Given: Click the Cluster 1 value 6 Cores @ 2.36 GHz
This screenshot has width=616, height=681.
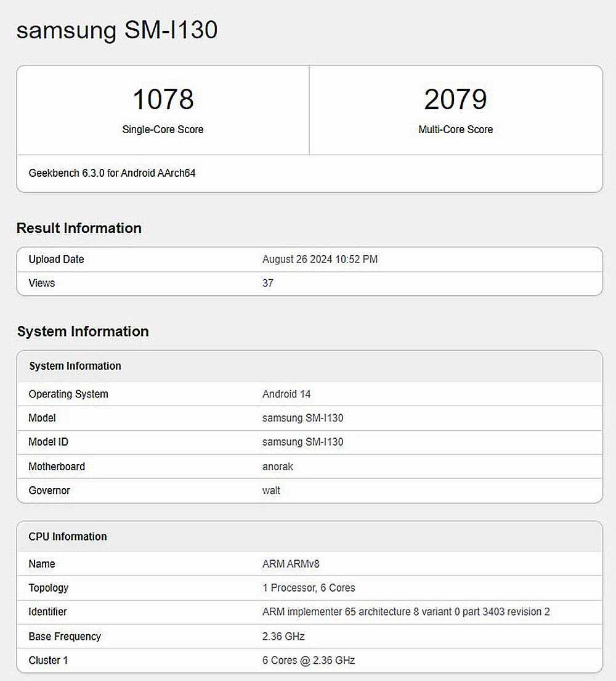Looking at the screenshot, I should point(309,660).
